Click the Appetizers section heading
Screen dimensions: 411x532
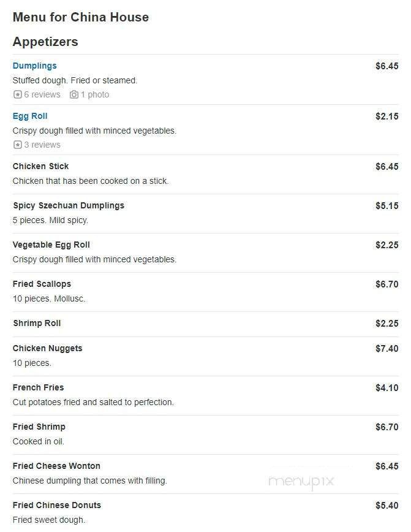click(45, 42)
